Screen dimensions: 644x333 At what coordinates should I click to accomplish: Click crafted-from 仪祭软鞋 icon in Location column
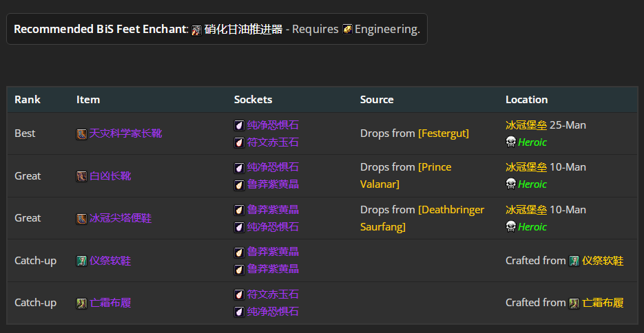[574, 261]
